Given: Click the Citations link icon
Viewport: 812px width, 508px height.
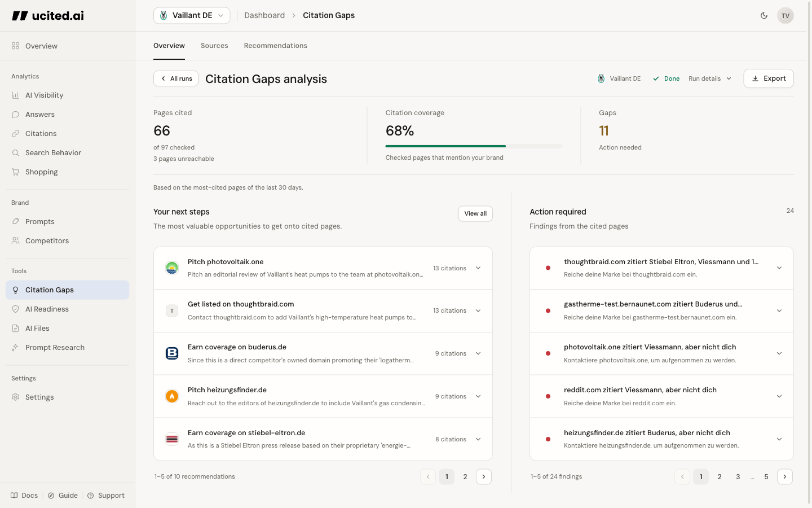Looking at the screenshot, I should click(x=15, y=133).
